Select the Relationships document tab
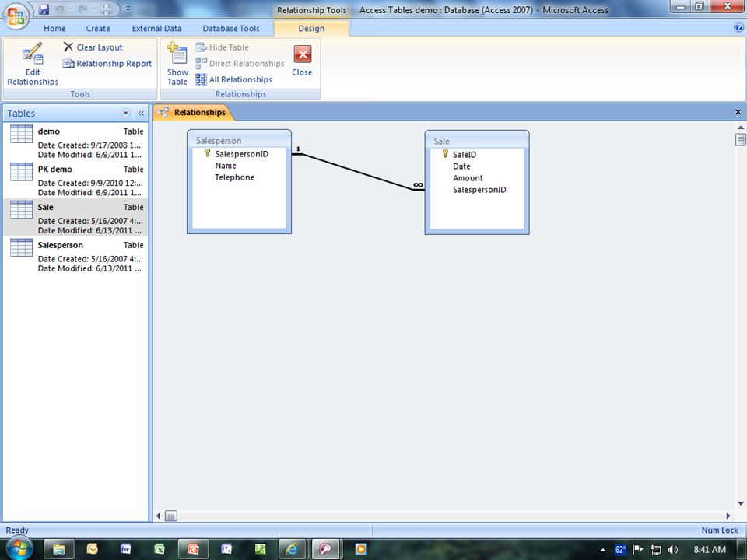 click(x=193, y=112)
